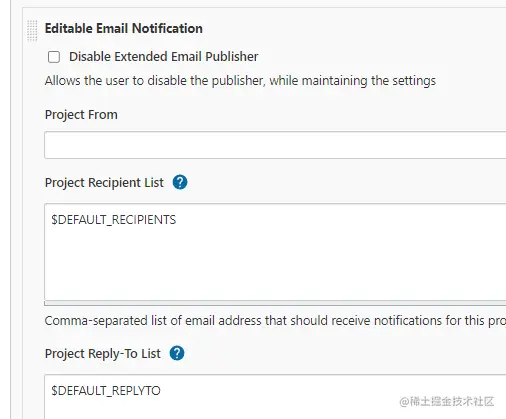This screenshot has height=419, width=506.
Task: Click the word 'Publisher' in the checkbox label
Action: coord(232,57)
